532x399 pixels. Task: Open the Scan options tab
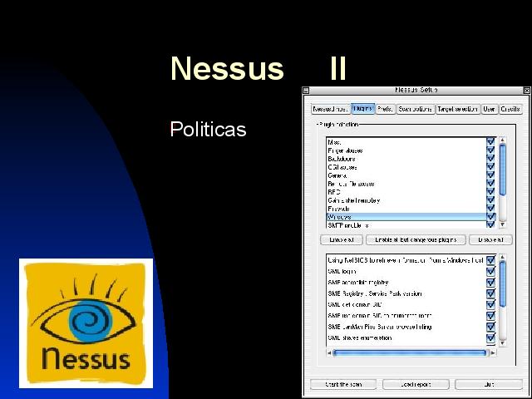click(415, 109)
